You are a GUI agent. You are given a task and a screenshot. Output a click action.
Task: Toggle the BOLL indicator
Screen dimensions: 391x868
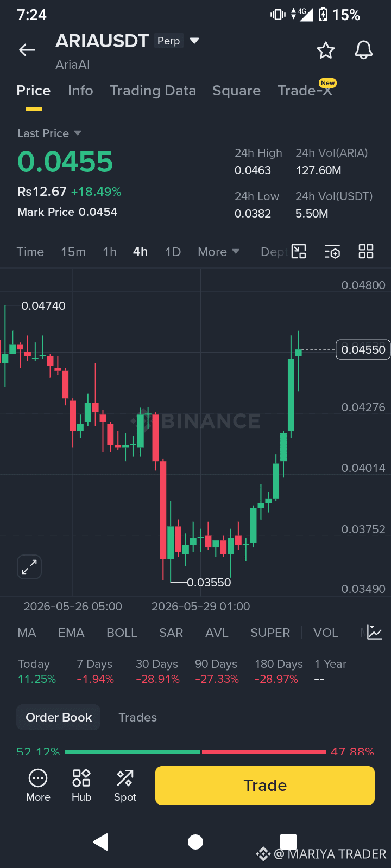[x=122, y=633]
